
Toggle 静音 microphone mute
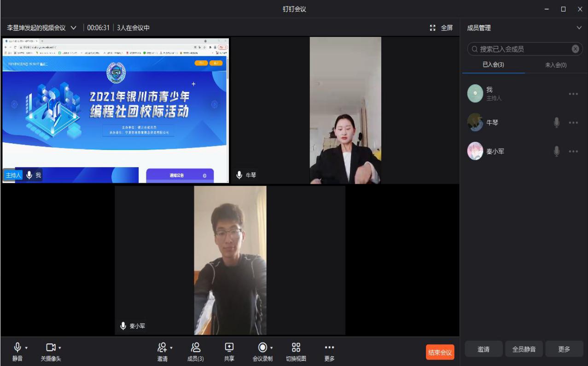tap(17, 348)
